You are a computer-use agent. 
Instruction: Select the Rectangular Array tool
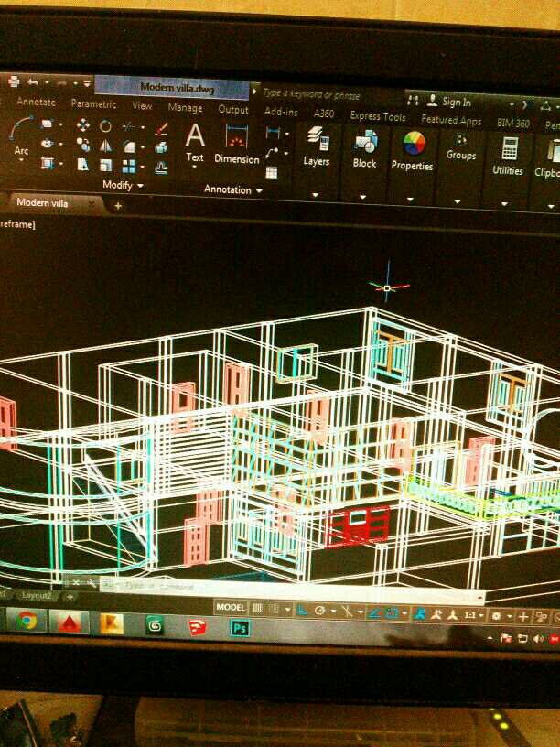[x=129, y=167]
